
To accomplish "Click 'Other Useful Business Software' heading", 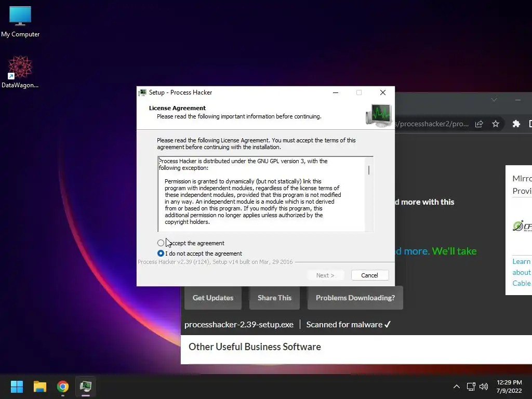I will (255, 347).
